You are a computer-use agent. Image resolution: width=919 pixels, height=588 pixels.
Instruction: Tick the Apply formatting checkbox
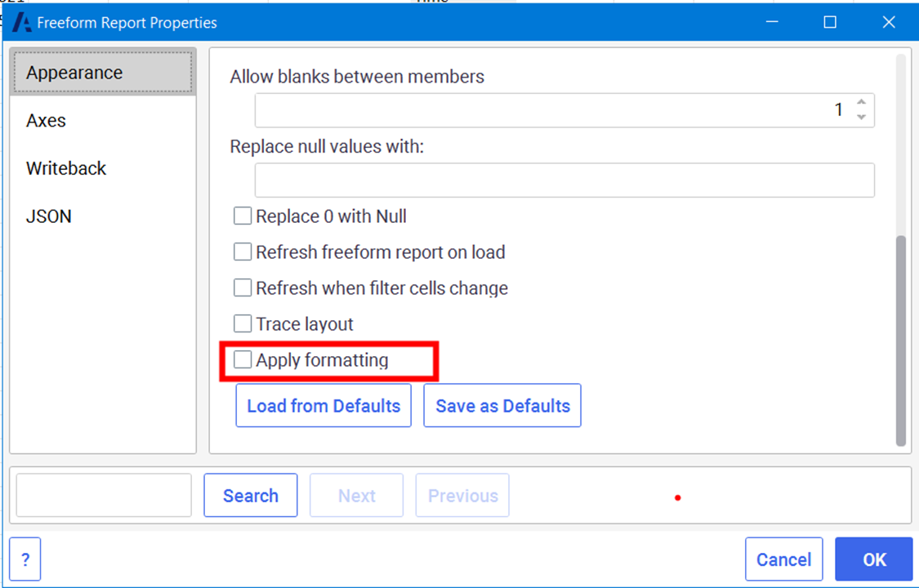coord(243,360)
